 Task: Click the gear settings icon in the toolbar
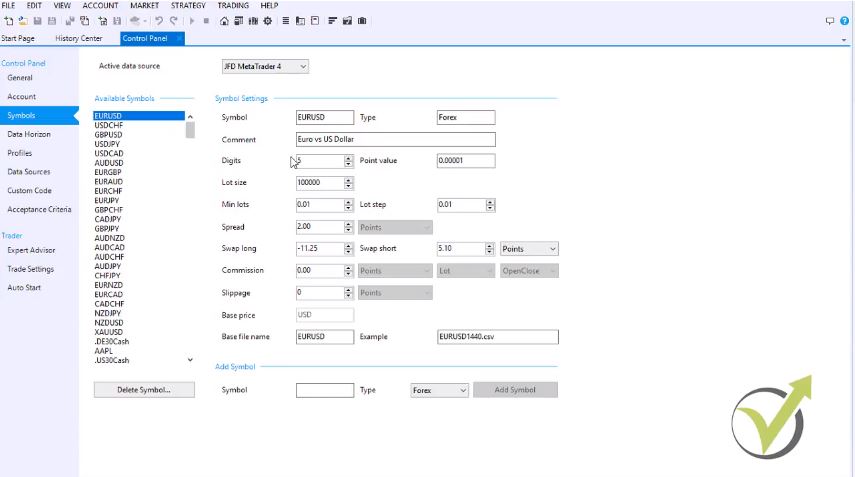[266, 21]
